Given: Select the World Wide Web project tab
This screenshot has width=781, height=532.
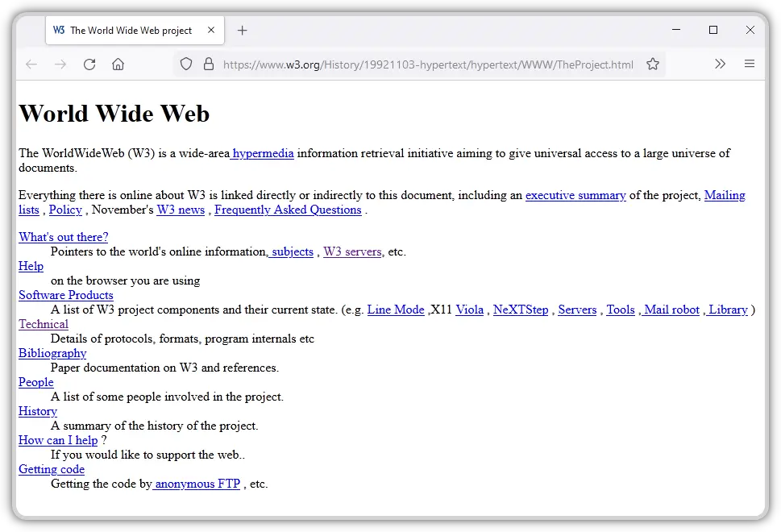Looking at the screenshot, I should click(129, 30).
